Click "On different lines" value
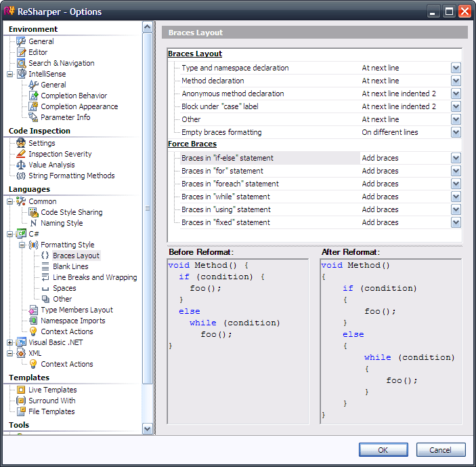Viewport: 476px width, 467px height. tap(390, 132)
